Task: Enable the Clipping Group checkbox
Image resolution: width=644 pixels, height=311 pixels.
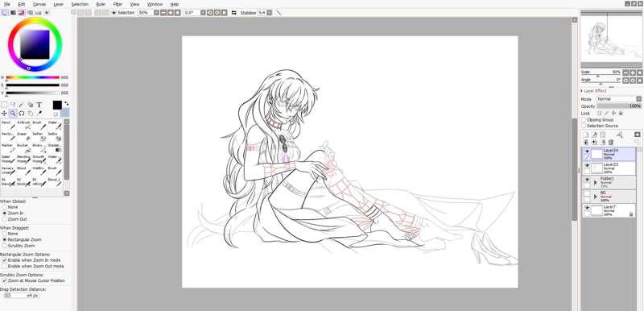Action: tap(584, 119)
